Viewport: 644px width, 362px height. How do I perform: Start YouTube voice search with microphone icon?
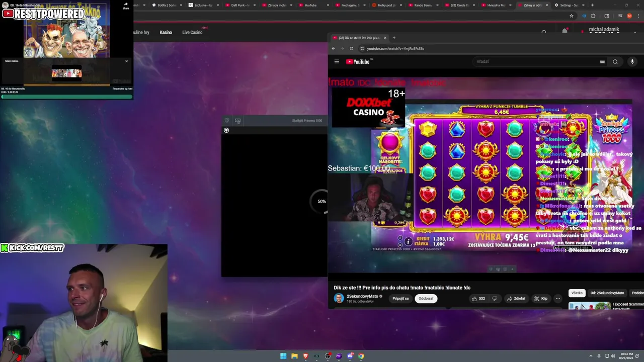[x=632, y=62]
